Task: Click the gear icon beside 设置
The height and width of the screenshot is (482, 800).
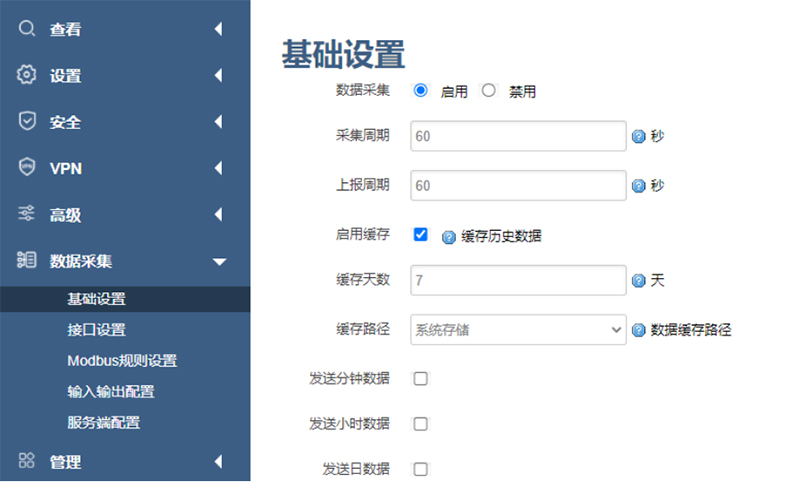Action: [27, 75]
